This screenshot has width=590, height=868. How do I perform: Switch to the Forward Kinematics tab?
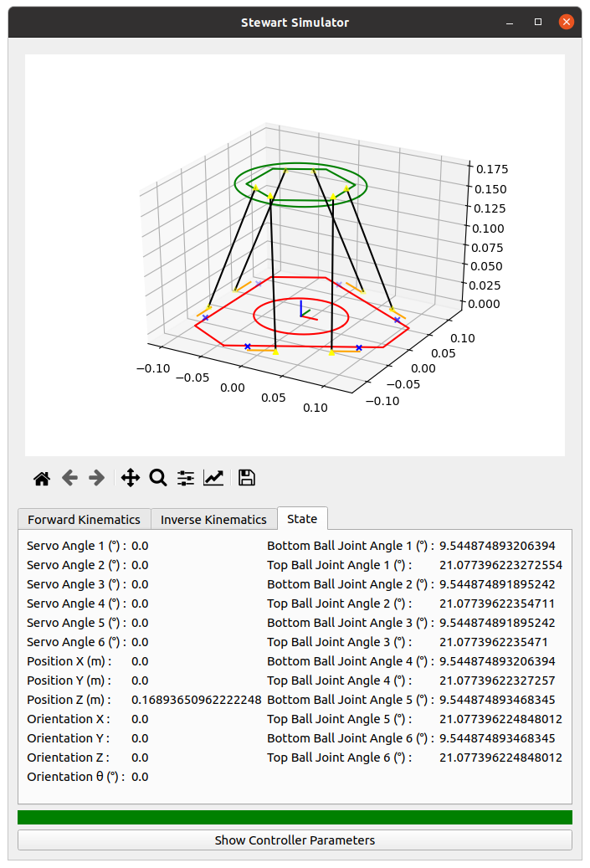[x=85, y=519]
